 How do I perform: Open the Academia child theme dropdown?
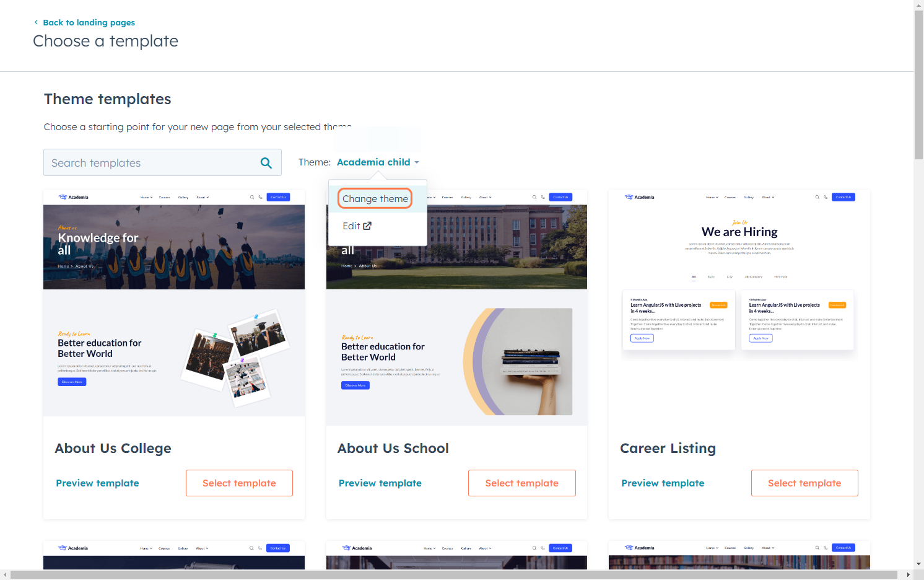[x=378, y=162]
